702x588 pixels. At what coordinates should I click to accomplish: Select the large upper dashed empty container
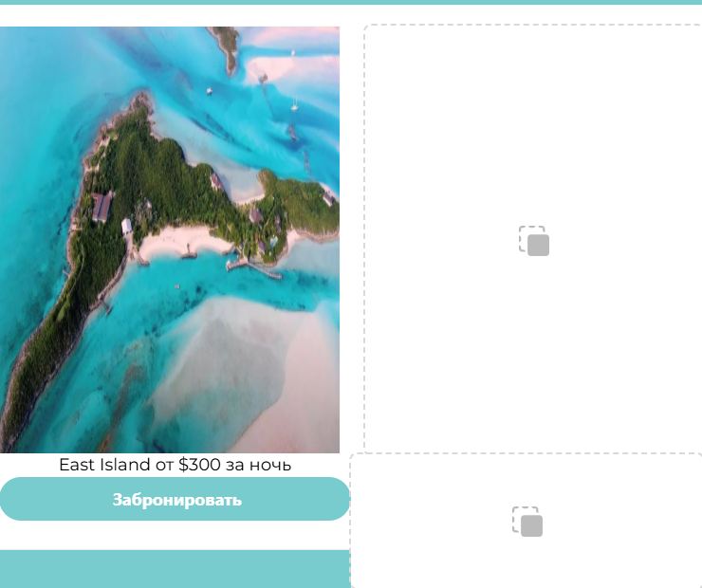point(533,238)
